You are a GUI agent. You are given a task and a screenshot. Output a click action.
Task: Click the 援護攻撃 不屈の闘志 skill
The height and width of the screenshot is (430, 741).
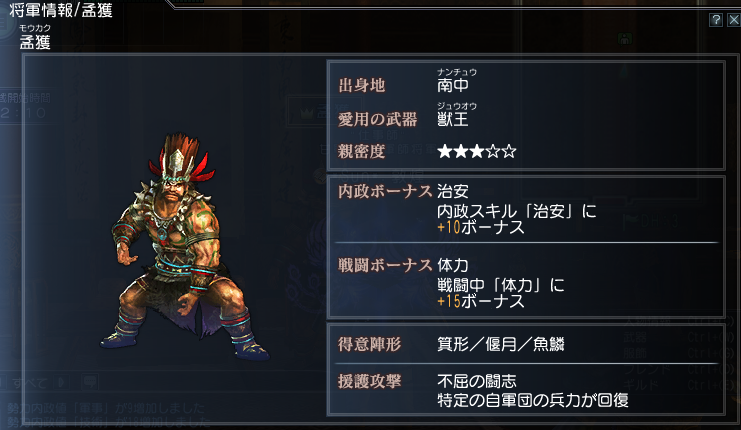[477, 381]
